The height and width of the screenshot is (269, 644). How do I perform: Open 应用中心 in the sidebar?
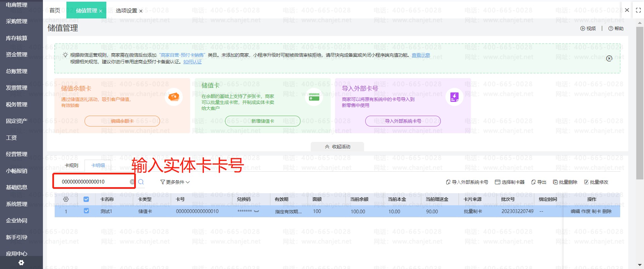[x=17, y=254]
